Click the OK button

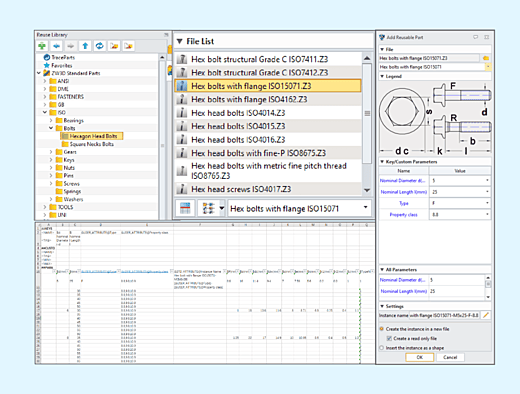pos(420,357)
